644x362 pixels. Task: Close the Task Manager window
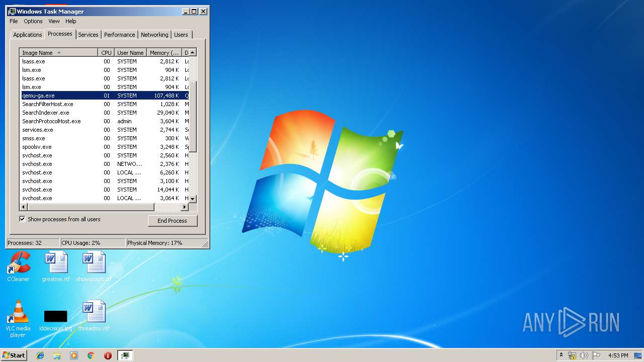203,11
